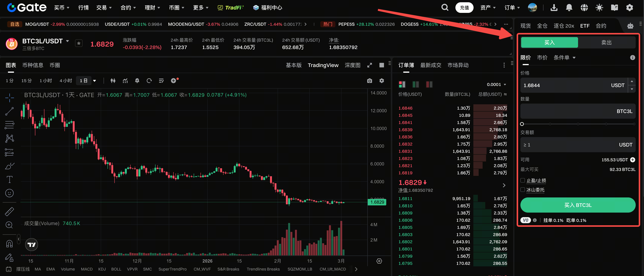The width and height of the screenshot is (644, 276).
Task: Open the 市价 order tab
Action: click(x=542, y=58)
